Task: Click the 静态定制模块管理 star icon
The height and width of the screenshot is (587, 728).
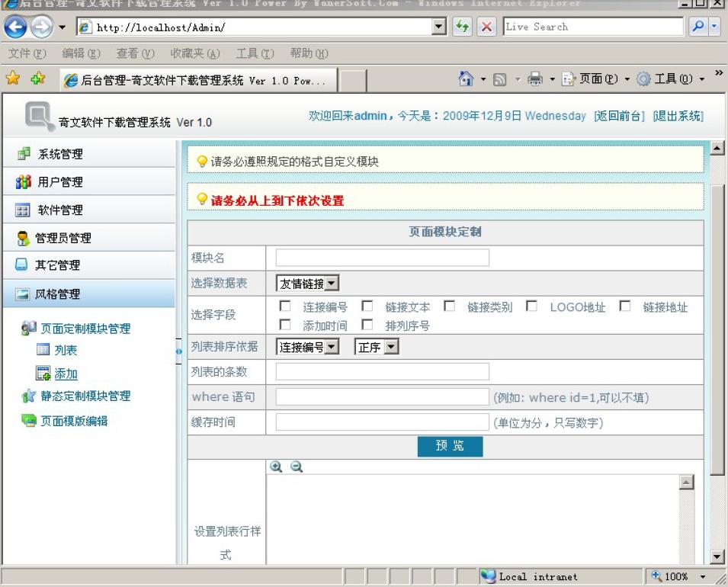Action: click(x=29, y=396)
